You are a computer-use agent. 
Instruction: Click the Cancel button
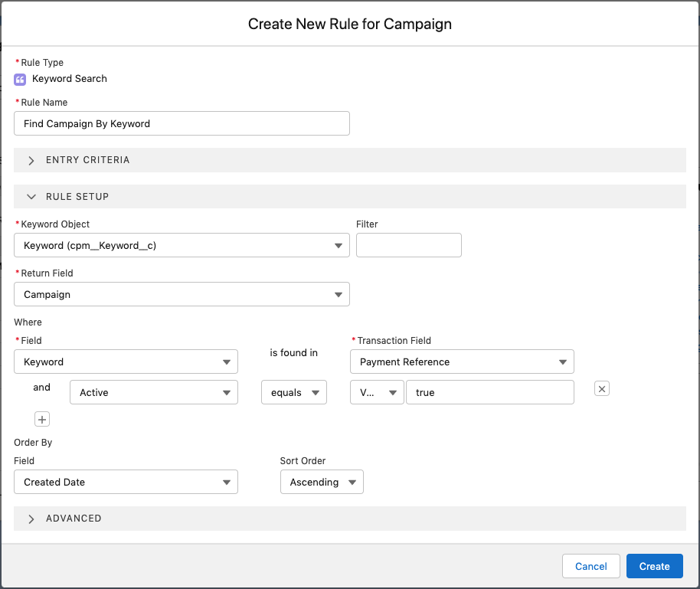pos(590,566)
